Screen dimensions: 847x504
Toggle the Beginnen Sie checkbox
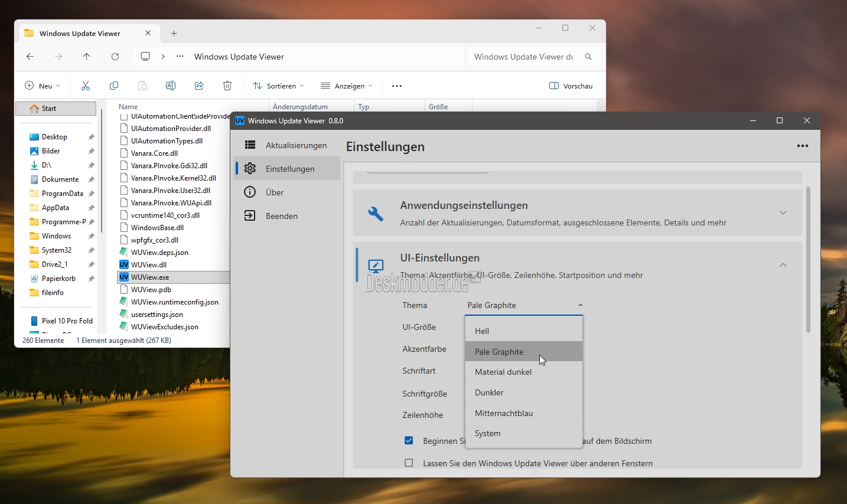tap(409, 440)
